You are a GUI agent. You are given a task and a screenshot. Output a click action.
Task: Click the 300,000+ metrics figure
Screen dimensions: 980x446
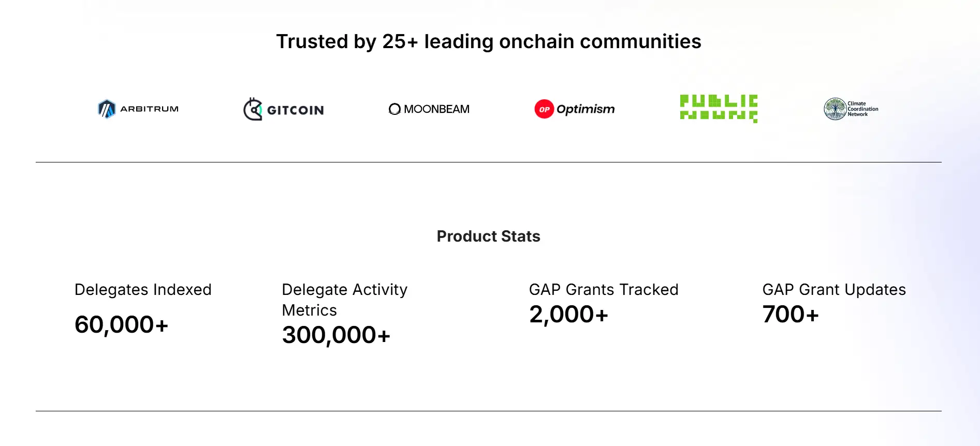click(x=336, y=335)
